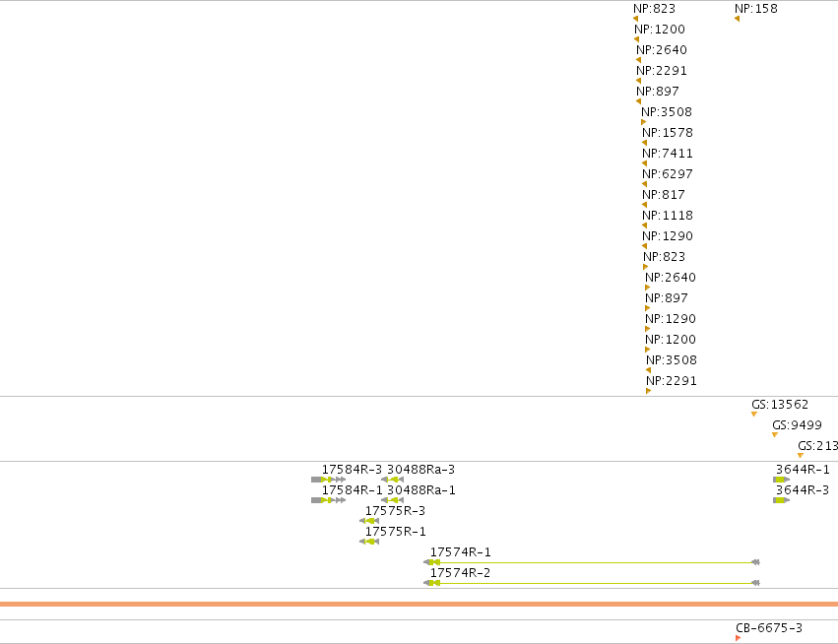
Task: Select the NP:1290 label just below NP:1118
Action: (667, 236)
